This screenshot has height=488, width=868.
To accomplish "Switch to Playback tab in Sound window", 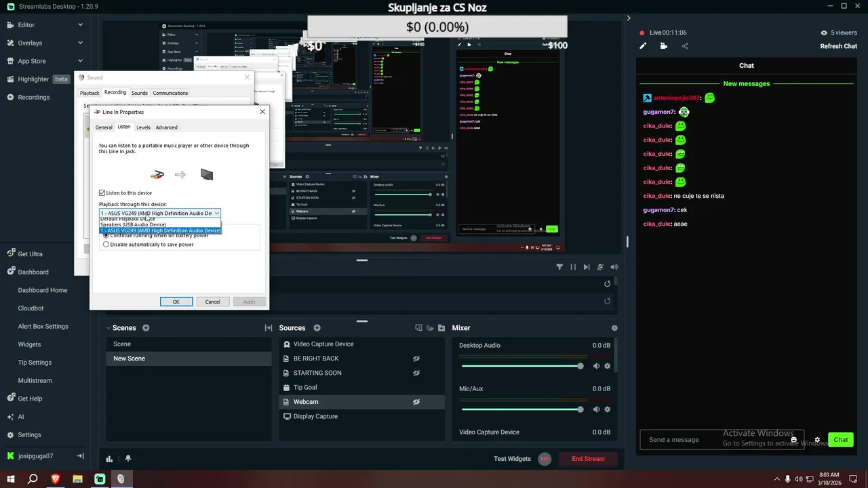I will (x=90, y=93).
